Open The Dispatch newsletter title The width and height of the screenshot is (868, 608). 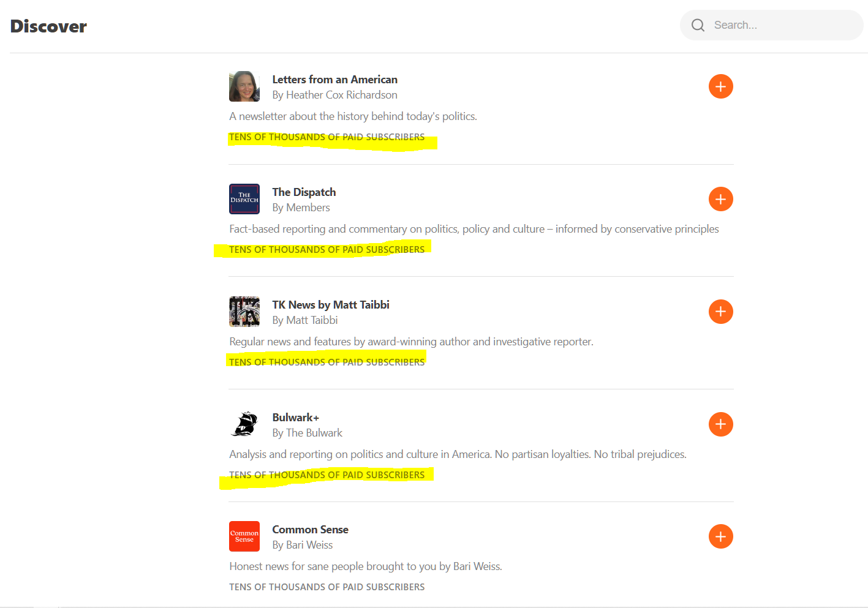pyautogui.click(x=304, y=192)
